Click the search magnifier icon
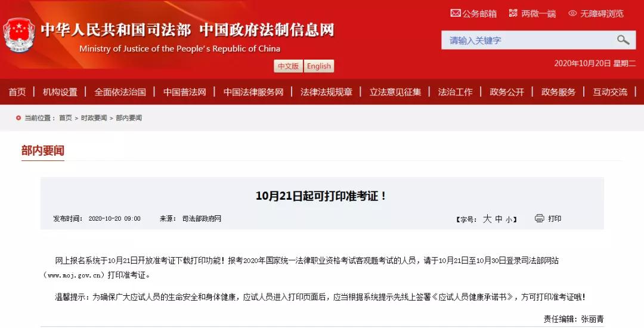 623,40
